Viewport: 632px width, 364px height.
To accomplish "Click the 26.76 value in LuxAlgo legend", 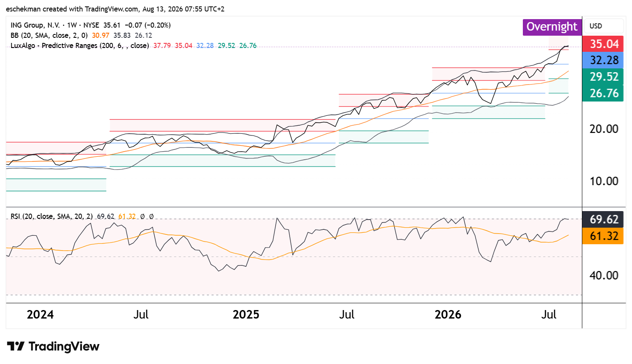I will 248,46.
